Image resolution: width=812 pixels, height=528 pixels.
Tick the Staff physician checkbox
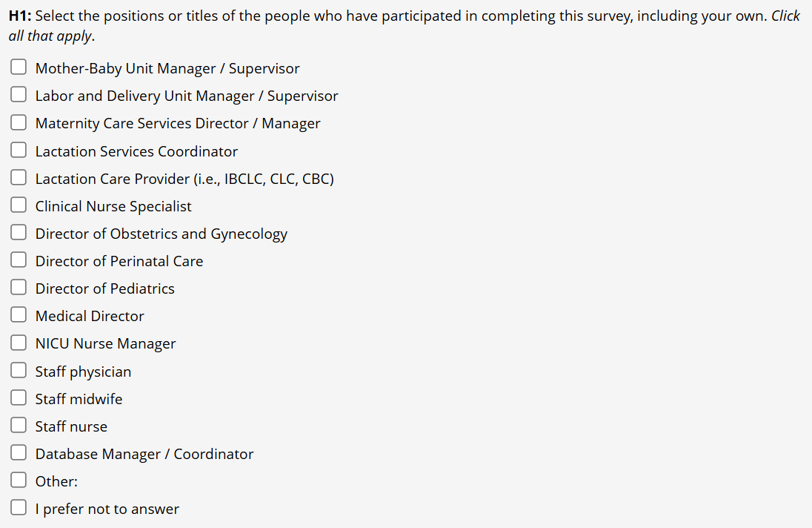19,371
